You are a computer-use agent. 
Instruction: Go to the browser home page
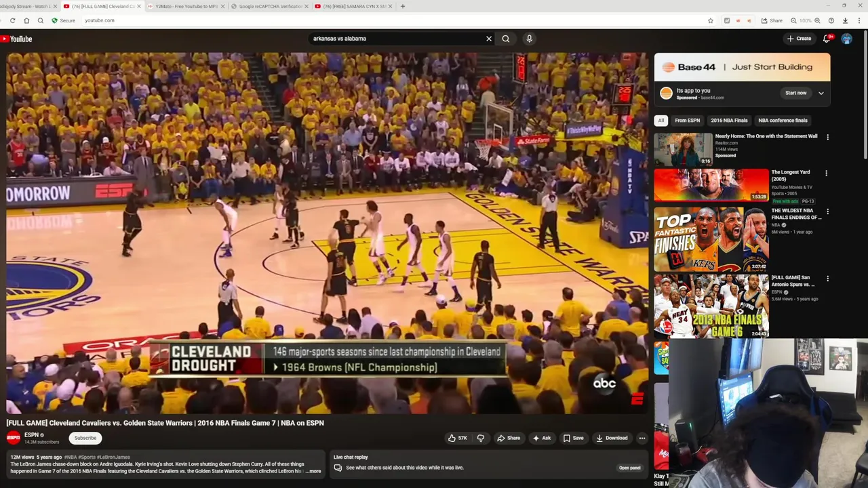(26, 20)
